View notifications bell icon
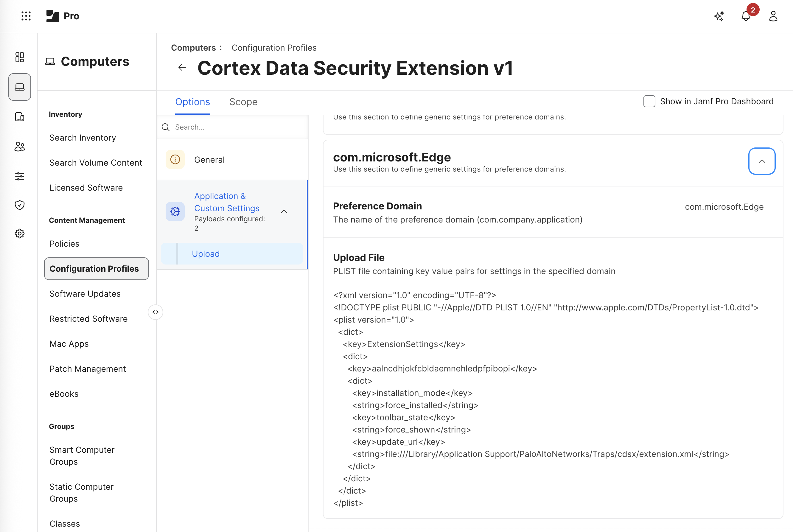793x532 pixels. click(746, 16)
